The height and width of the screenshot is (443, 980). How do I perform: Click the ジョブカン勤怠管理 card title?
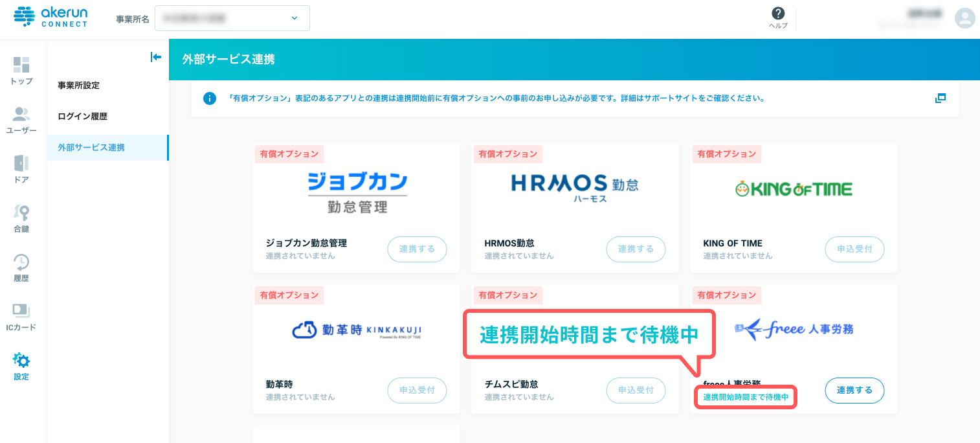pos(306,244)
